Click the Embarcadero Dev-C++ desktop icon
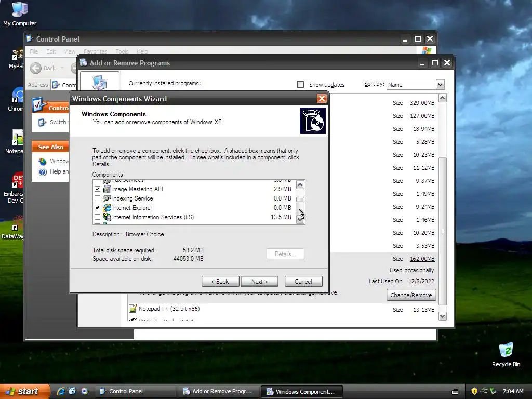Screen dimensions: 532x399 [x=18, y=180]
